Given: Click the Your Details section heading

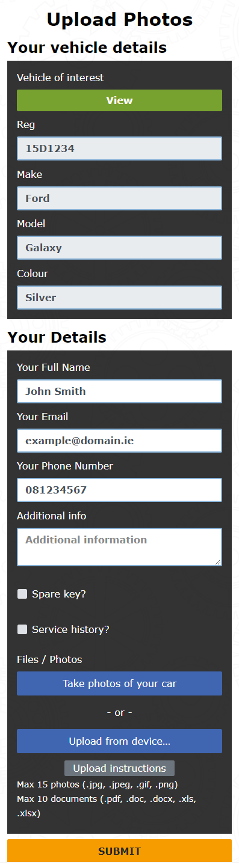Looking at the screenshot, I should point(57,337).
